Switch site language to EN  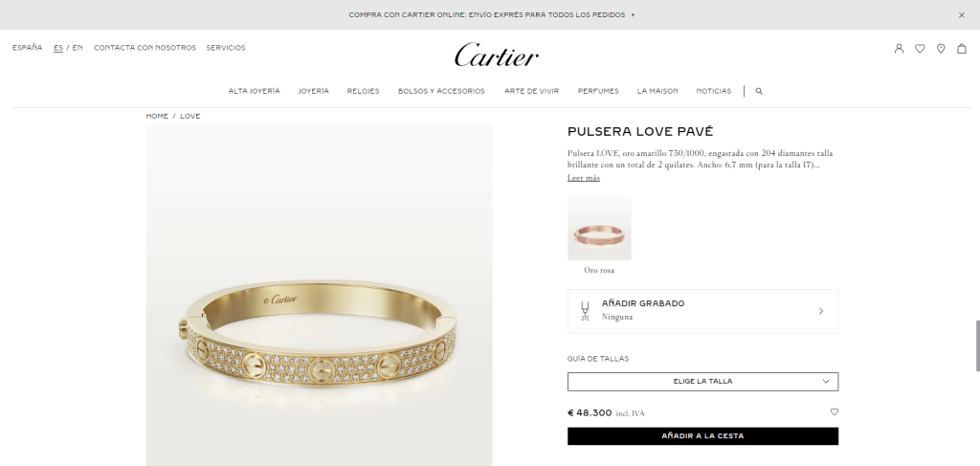[78, 48]
